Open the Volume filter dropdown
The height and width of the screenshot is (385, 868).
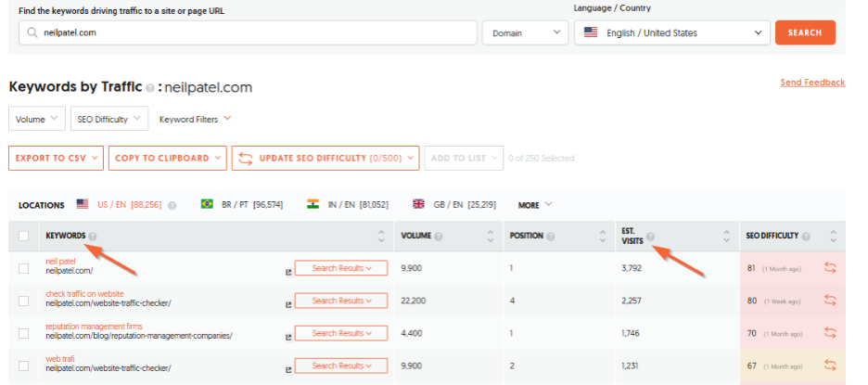tap(37, 119)
